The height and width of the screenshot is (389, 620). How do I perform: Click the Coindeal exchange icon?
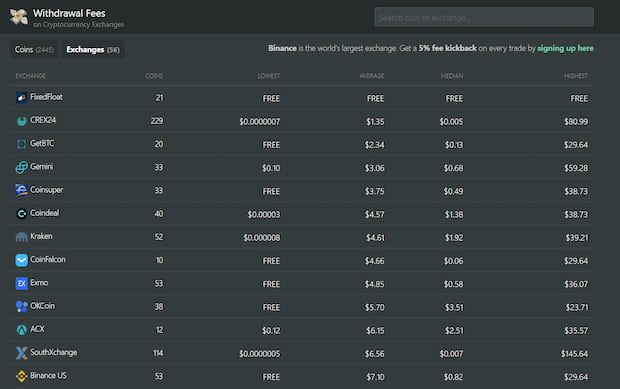[x=21, y=213]
